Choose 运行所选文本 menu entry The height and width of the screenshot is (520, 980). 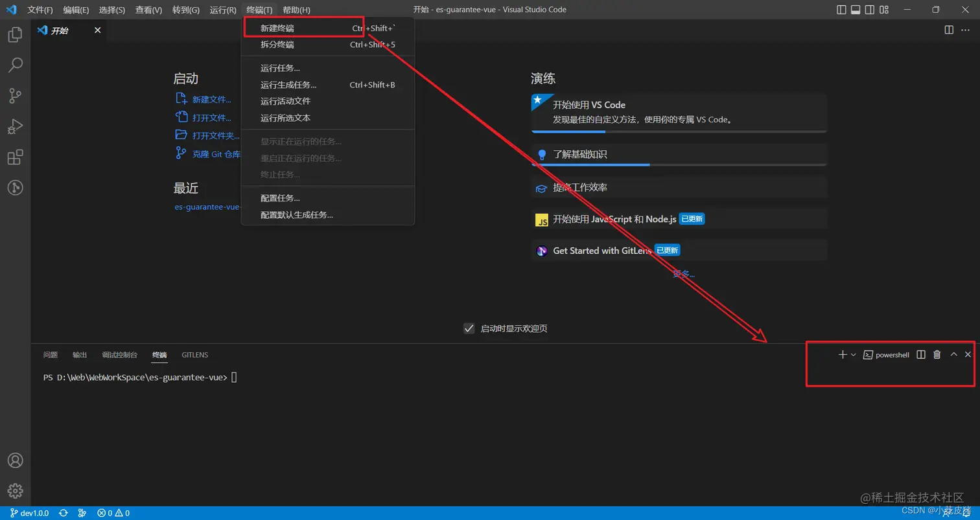(327, 118)
